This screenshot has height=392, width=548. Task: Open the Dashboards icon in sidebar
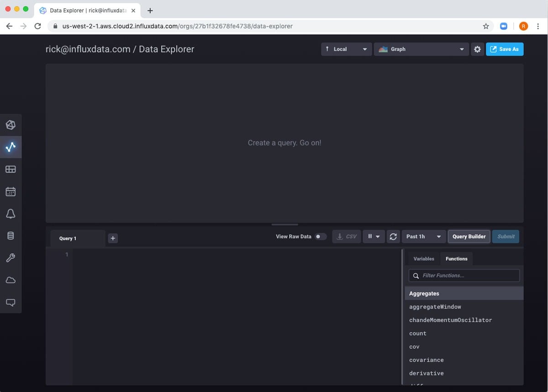(11, 169)
